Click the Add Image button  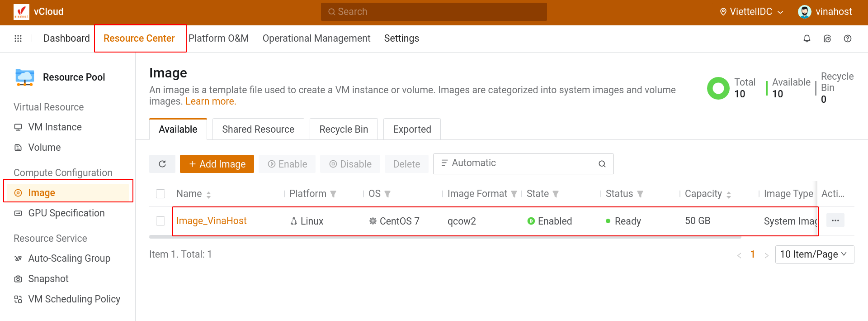[x=217, y=164]
